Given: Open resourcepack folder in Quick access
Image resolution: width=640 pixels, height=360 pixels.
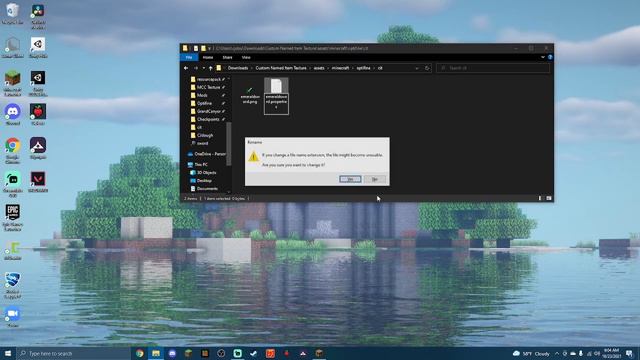Looking at the screenshot, I should (x=208, y=79).
